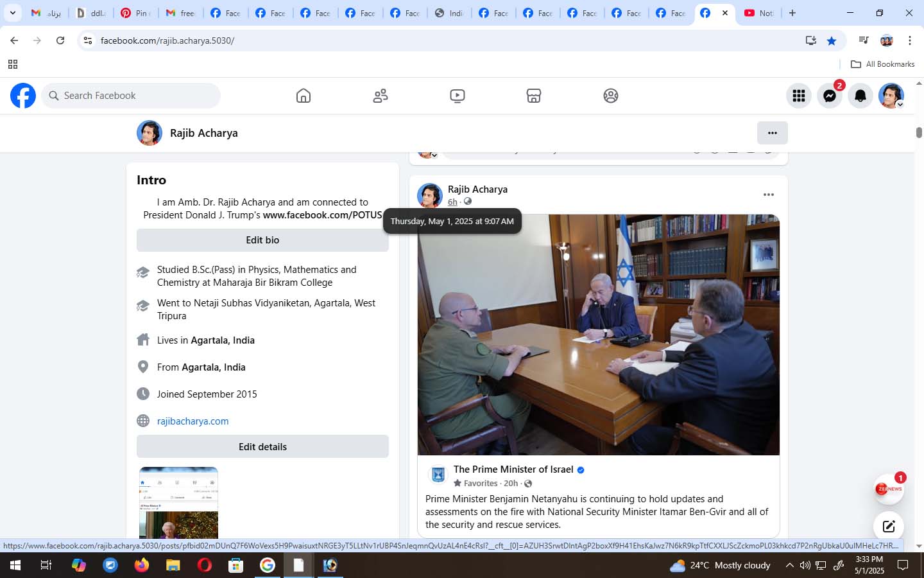The image size is (924, 578).
Task: Open the Groups icon in top navigation
Action: 611,96
